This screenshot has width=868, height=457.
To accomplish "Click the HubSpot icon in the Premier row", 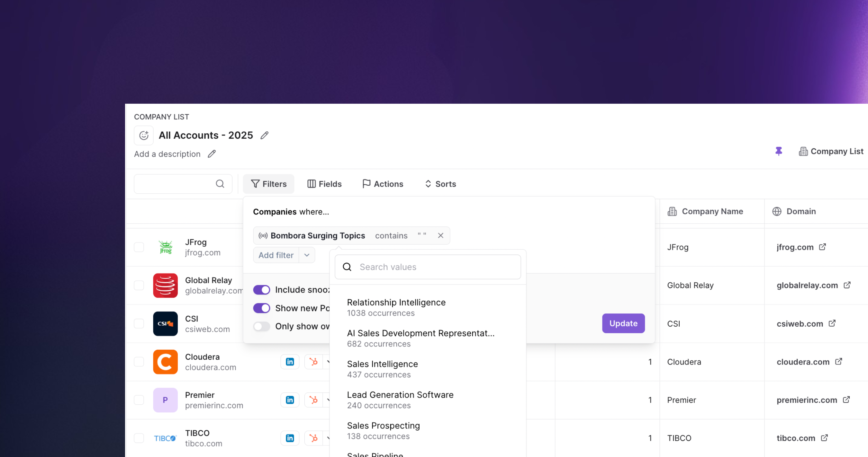I will click(313, 400).
